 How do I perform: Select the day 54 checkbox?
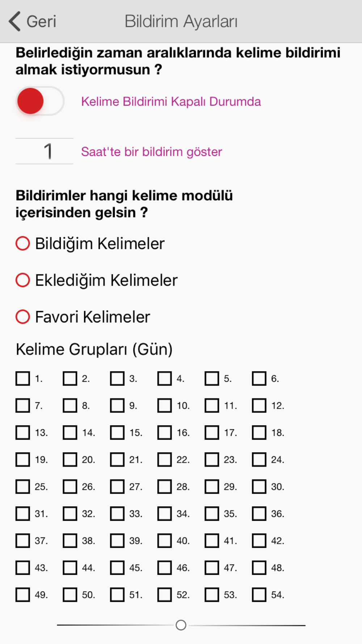259,595
